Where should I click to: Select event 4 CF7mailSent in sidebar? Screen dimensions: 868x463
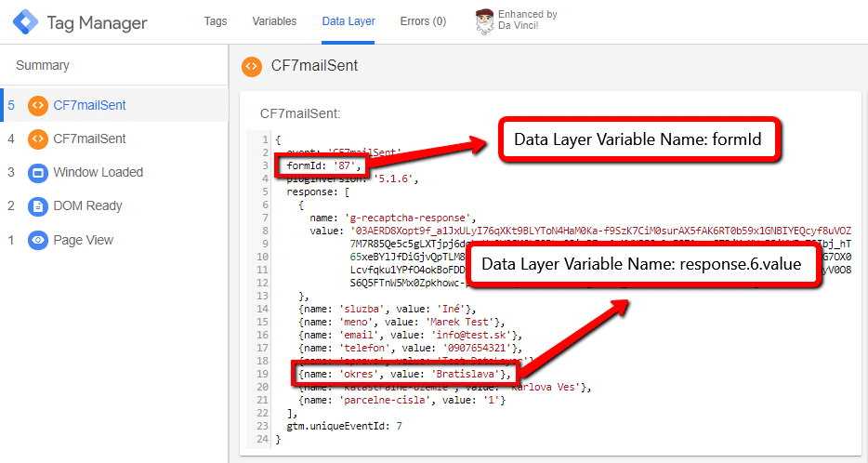pyautogui.click(x=114, y=139)
